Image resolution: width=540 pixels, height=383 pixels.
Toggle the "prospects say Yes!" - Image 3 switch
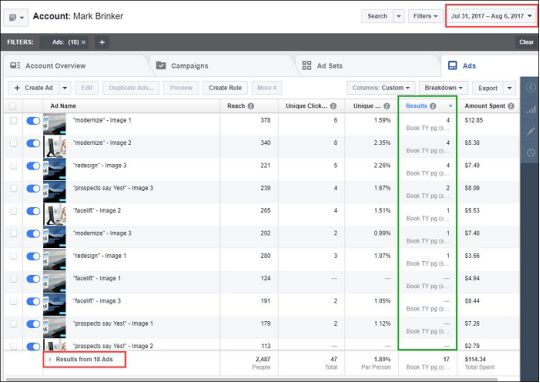(33, 188)
